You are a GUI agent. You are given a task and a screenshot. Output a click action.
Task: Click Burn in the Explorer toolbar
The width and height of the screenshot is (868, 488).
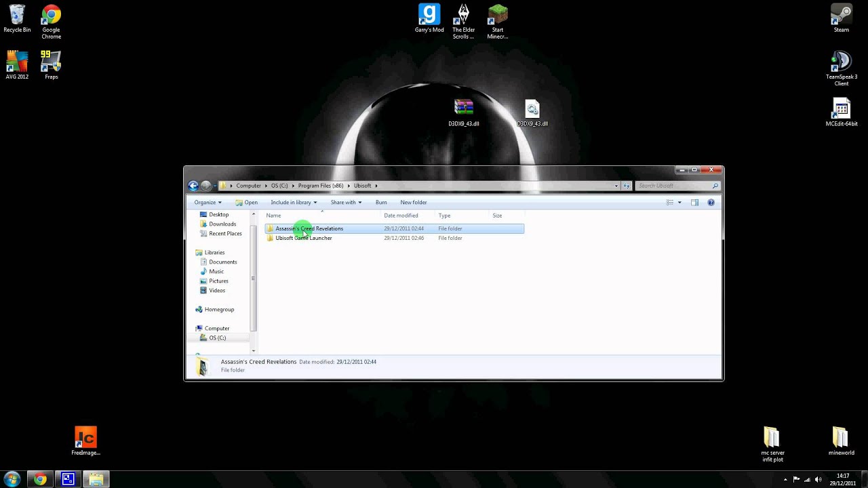pyautogui.click(x=381, y=203)
